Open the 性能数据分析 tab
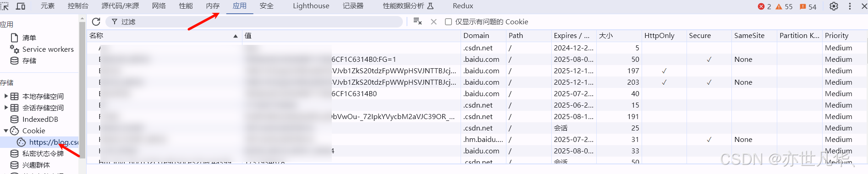Image resolution: width=868 pixels, height=174 pixels. (408, 6)
